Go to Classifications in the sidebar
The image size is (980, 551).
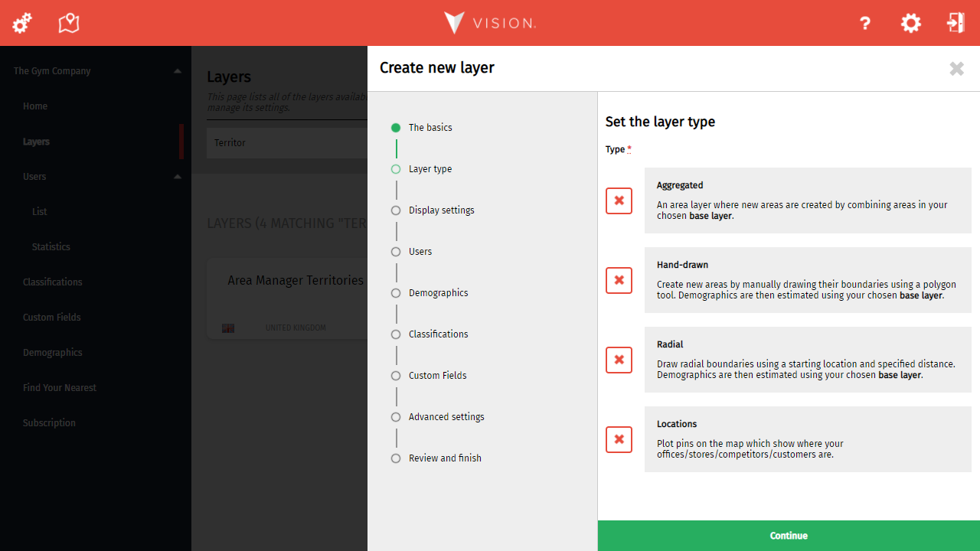(52, 282)
